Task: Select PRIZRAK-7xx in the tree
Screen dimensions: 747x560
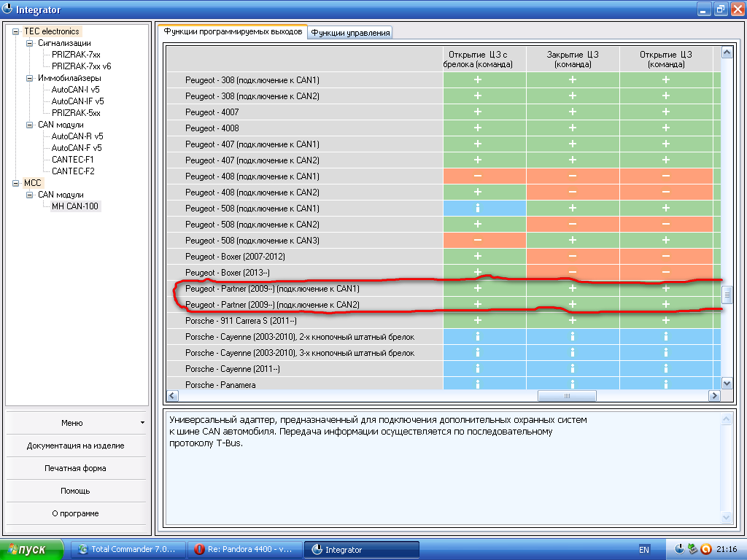Action: coord(76,55)
